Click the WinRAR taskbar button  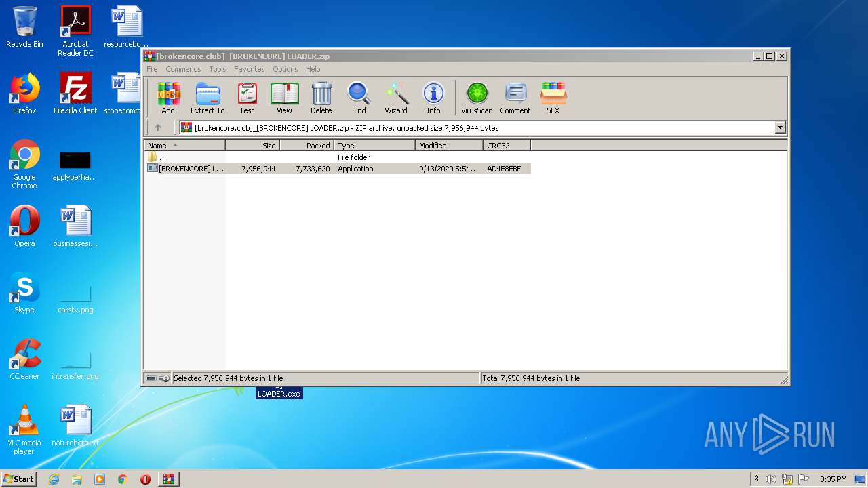(169, 479)
